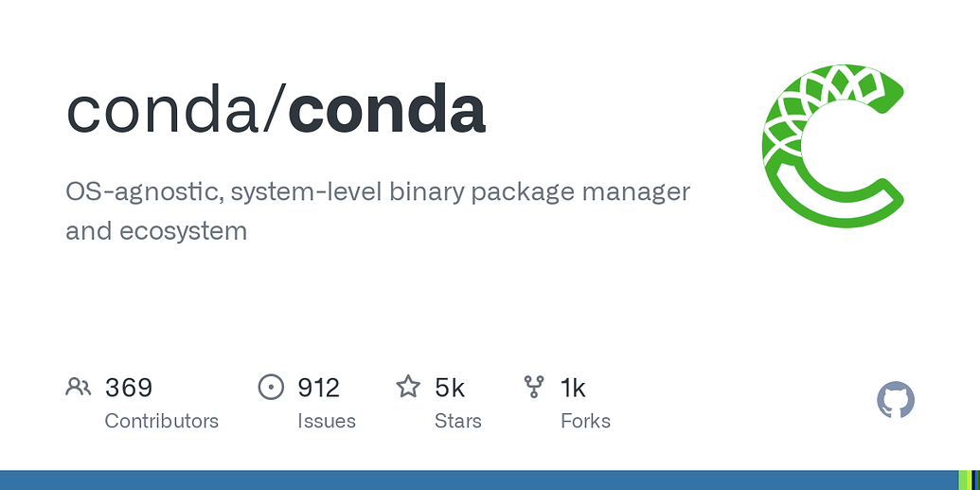Click the Contributors label
Image resolution: width=980 pixels, height=490 pixels.
pyautogui.click(x=161, y=421)
